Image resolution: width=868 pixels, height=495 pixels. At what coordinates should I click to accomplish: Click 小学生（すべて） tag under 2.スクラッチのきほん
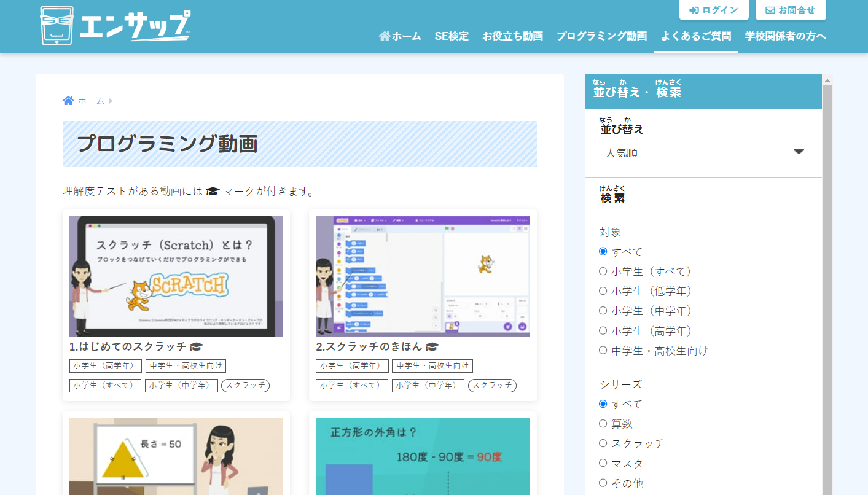click(x=352, y=386)
